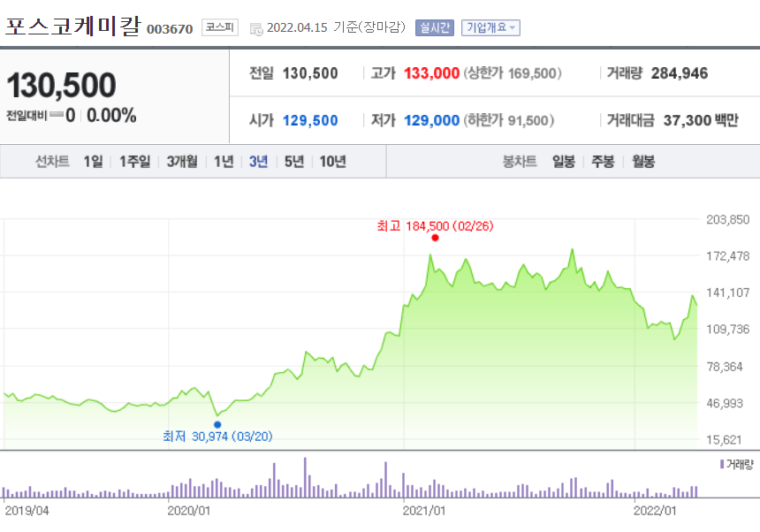760x532 pixels.
Task: Click the calendar clock icon beside the date
Action: pyautogui.click(x=256, y=29)
